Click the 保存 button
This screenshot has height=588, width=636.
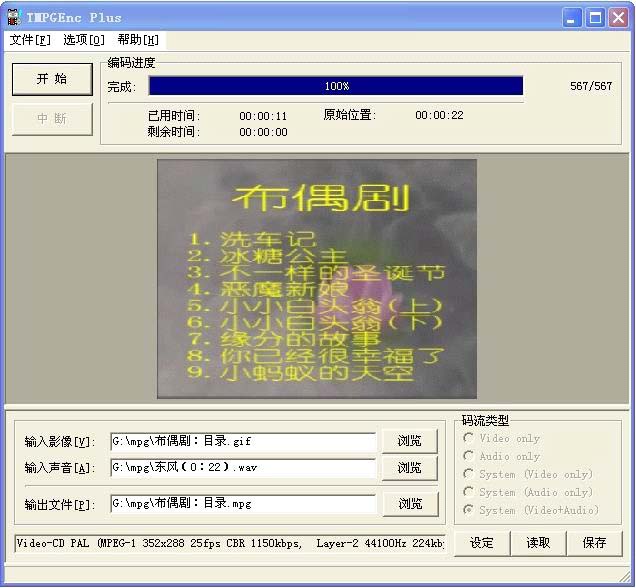tap(594, 542)
